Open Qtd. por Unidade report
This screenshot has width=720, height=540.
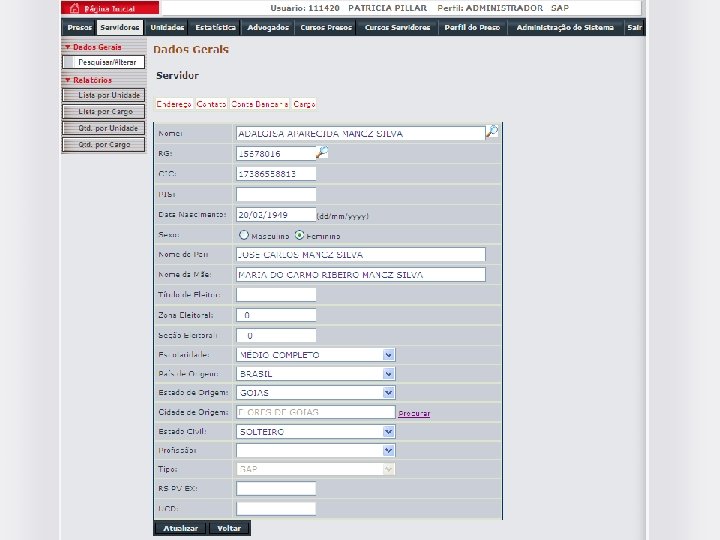point(103,128)
